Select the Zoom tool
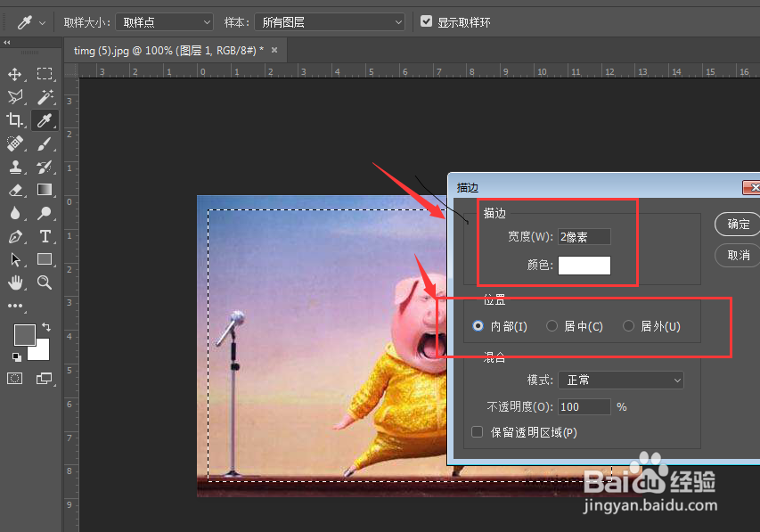The height and width of the screenshot is (532, 760). (45, 282)
